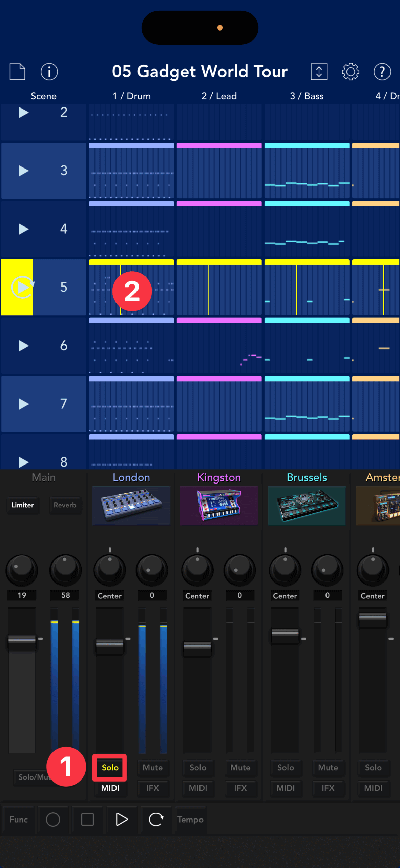Click the Reverb button on Main
Screen dimensions: 400x868
point(65,505)
